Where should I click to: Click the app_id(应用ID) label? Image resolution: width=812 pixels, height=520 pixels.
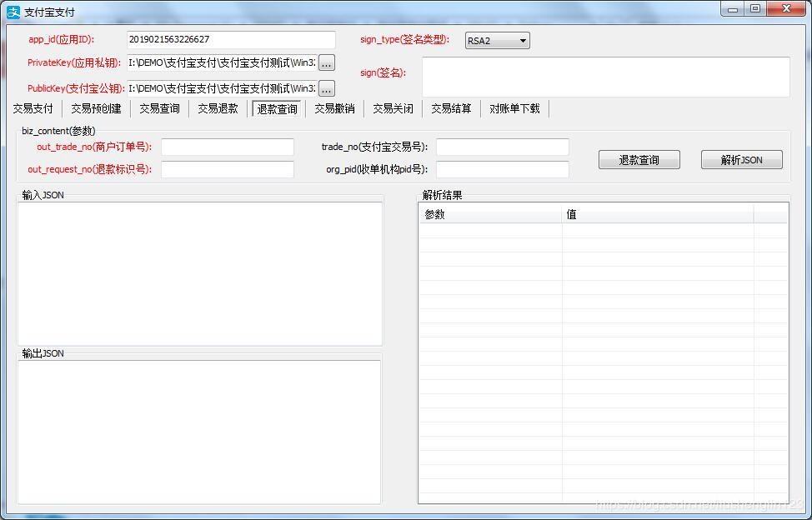point(62,40)
